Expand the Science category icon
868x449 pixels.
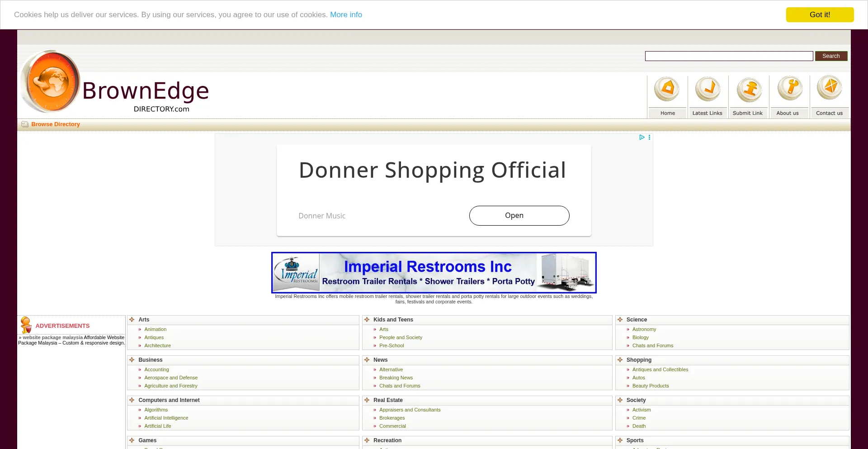click(620, 320)
